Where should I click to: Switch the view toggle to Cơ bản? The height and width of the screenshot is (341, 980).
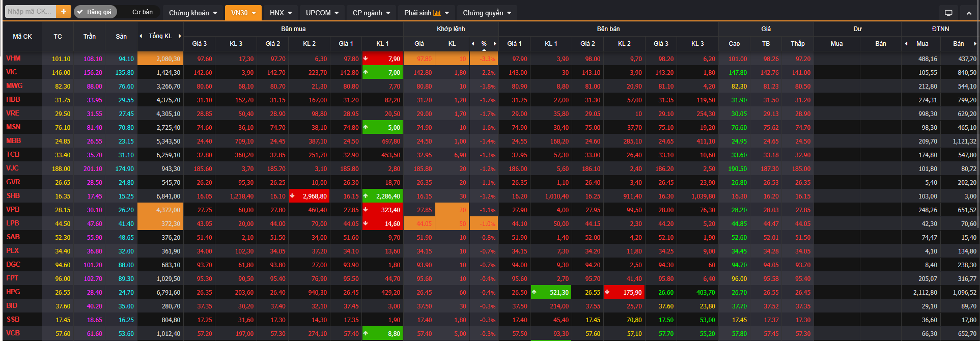142,12
